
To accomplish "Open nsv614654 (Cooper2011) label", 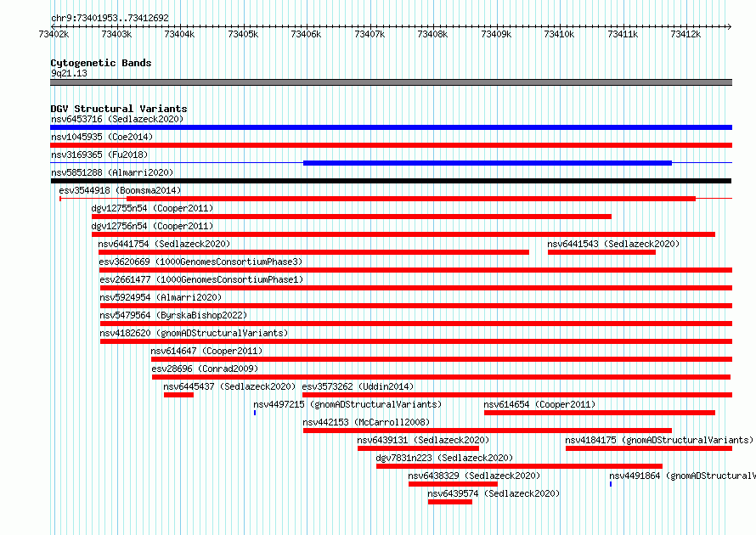I will click(x=539, y=404).
